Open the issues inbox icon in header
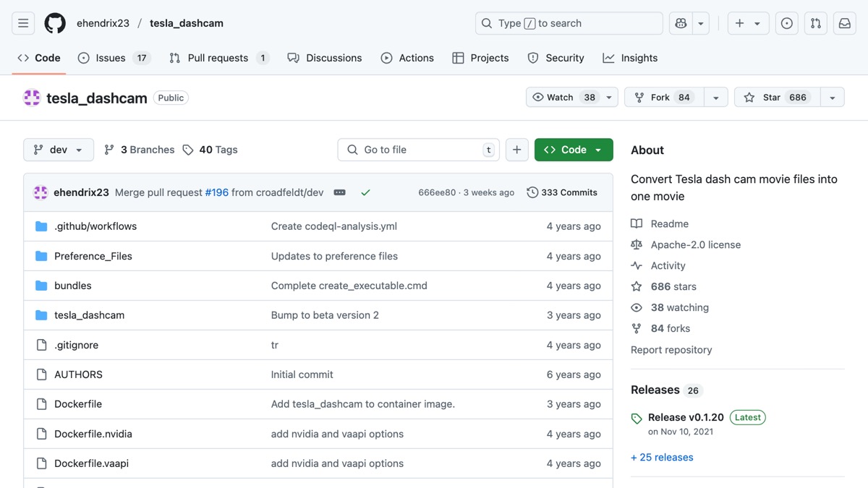The height and width of the screenshot is (488, 868). 787,23
